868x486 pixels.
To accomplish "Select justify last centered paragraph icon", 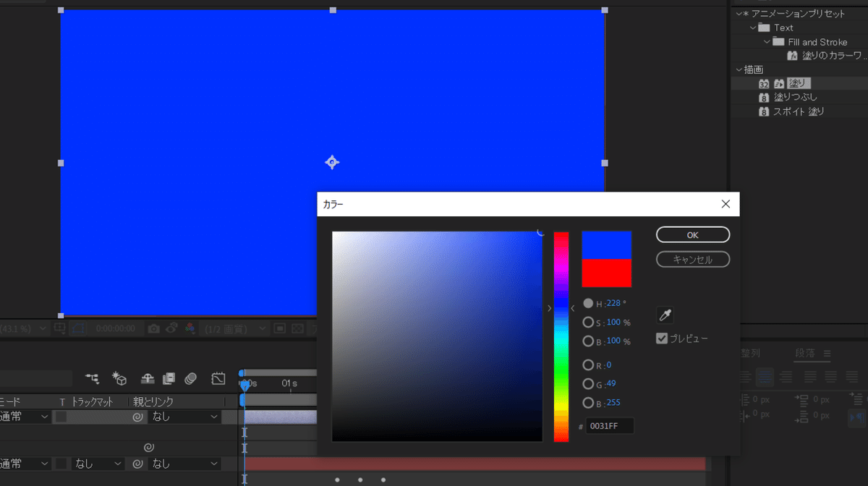I will pos(833,377).
